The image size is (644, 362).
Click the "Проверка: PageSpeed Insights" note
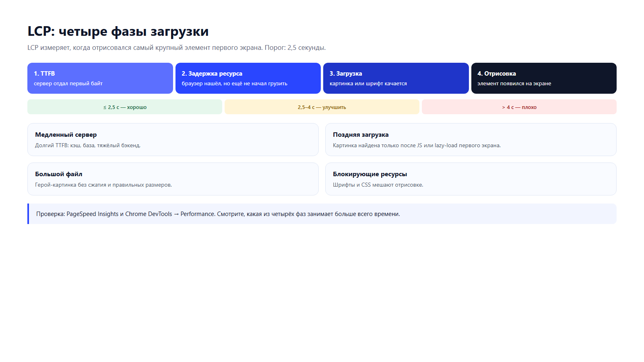click(x=322, y=214)
